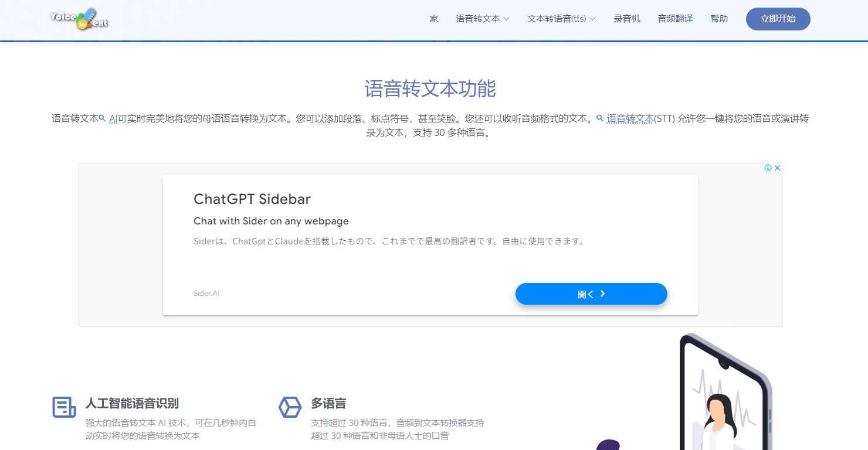This screenshot has height=450, width=868.
Task: Click the ChatGPT Sidebar ad headline
Action: tap(252, 199)
